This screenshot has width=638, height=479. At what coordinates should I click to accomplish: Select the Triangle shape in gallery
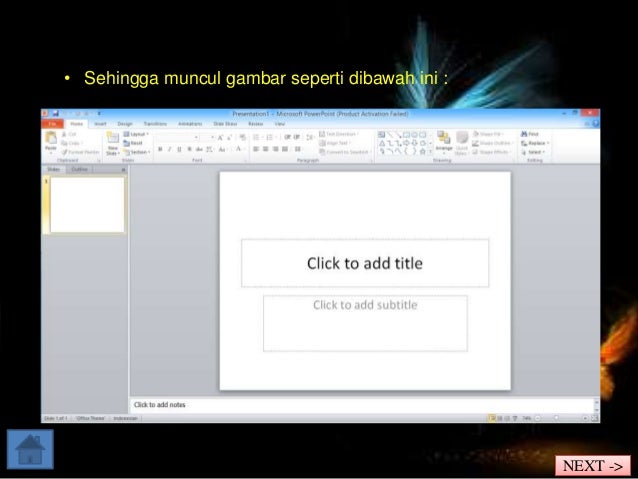[382, 143]
